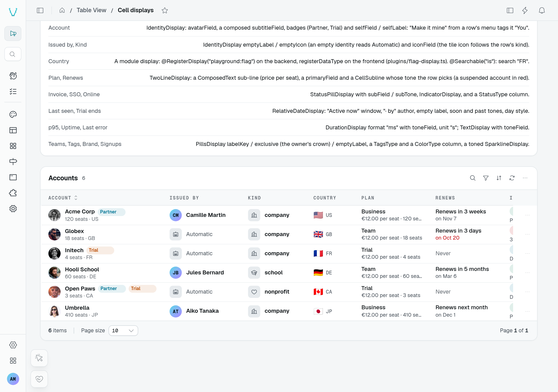
Task: Open the table layout sidebar item
Action: 13,130
